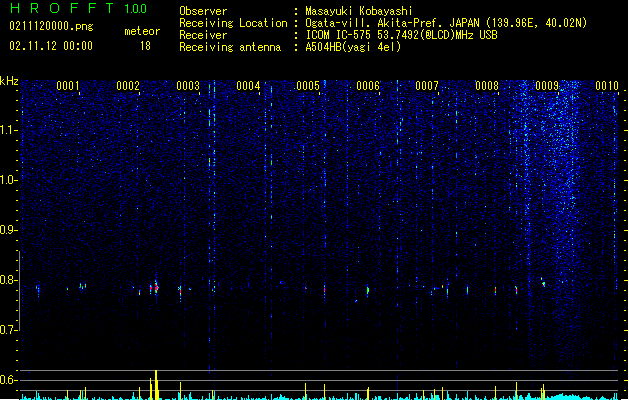Click time marker 0007
The width and height of the screenshot is (629, 400).
[427, 85]
